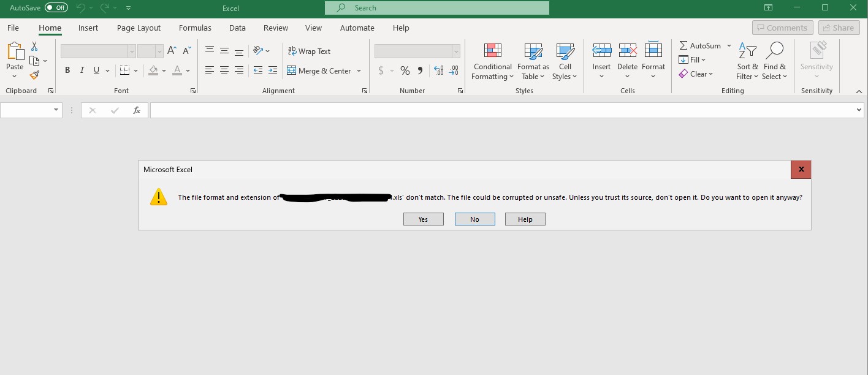This screenshot has height=375, width=868.
Task: Click the Font Color letter A
Action: pyautogui.click(x=177, y=70)
